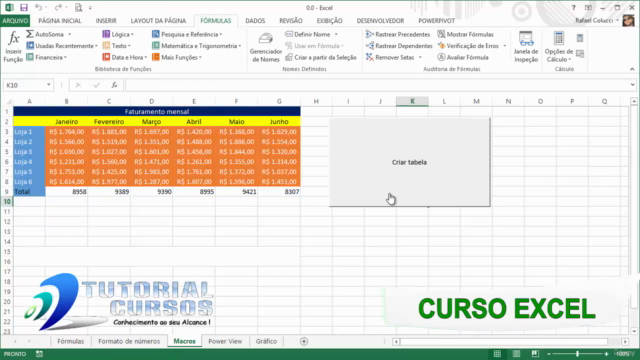The height and width of the screenshot is (360, 640).
Task: Click Insert Function button beside formula bar
Action: pos(114,85)
